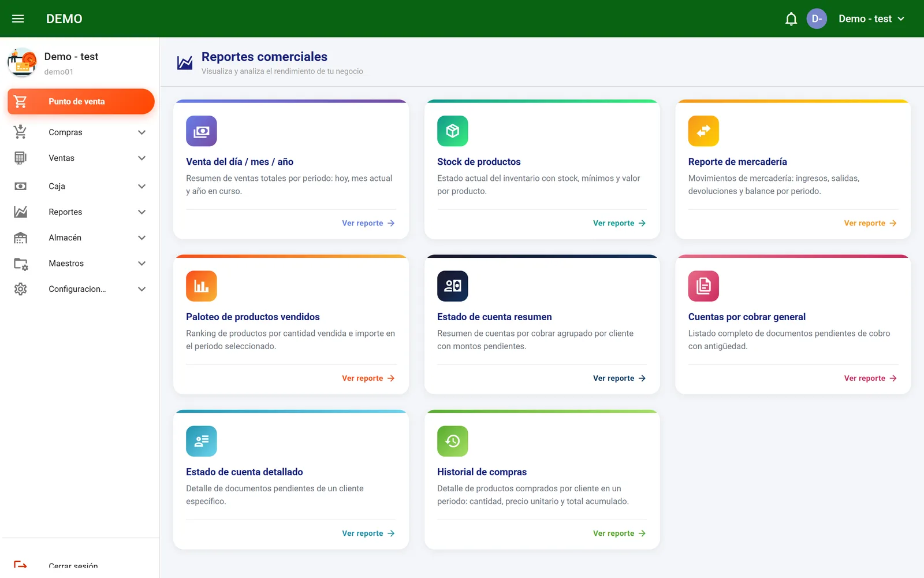This screenshot has height=578, width=924.
Task: Open notifications bell
Action: (791, 19)
